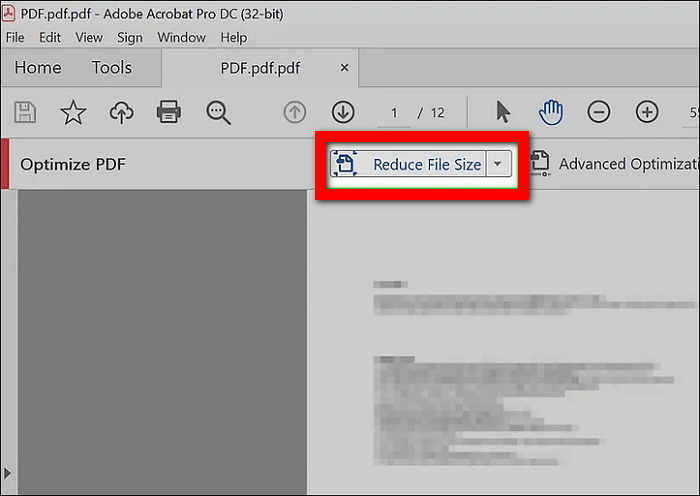Switch to the Tools tab

point(112,68)
